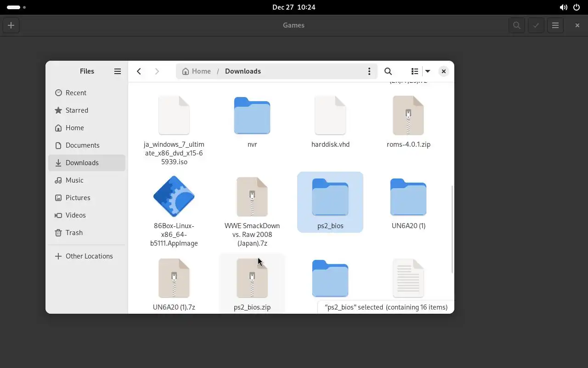The image size is (588, 368).
Task: Click the UN6A20 (1).7z file name
Action: (174, 307)
